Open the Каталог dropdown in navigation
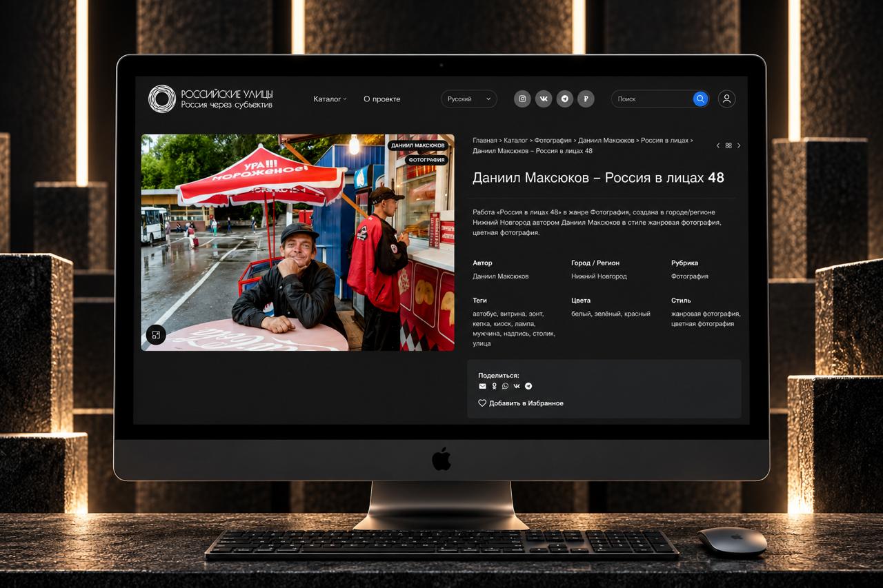 tap(330, 99)
